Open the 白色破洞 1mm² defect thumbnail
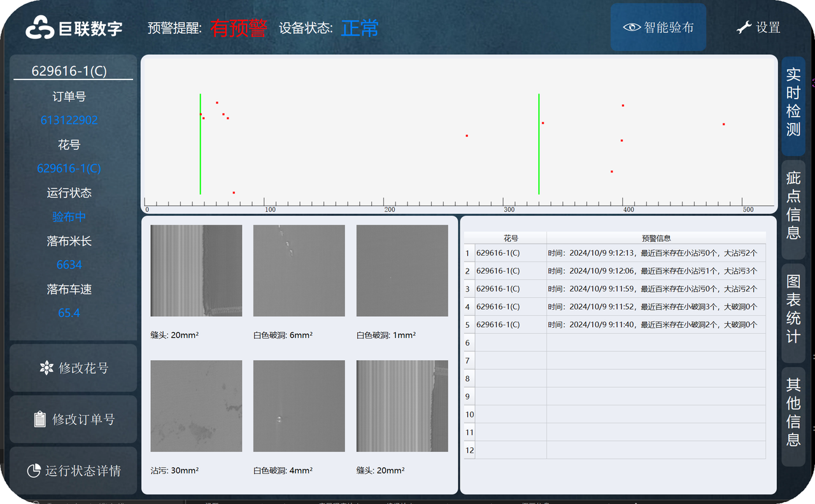The image size is (815, 504). point(402,270)
